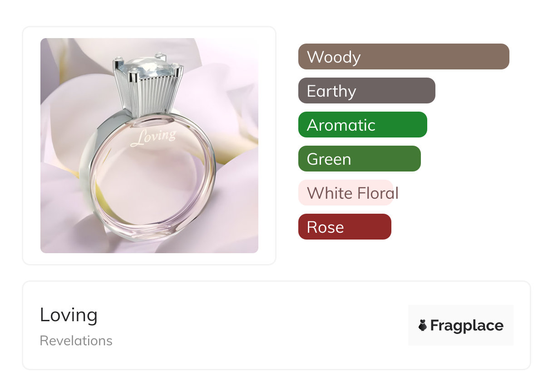Choose the Green accord bar
This screenshot has width=553, height=392.
click(x=359, y=159)
